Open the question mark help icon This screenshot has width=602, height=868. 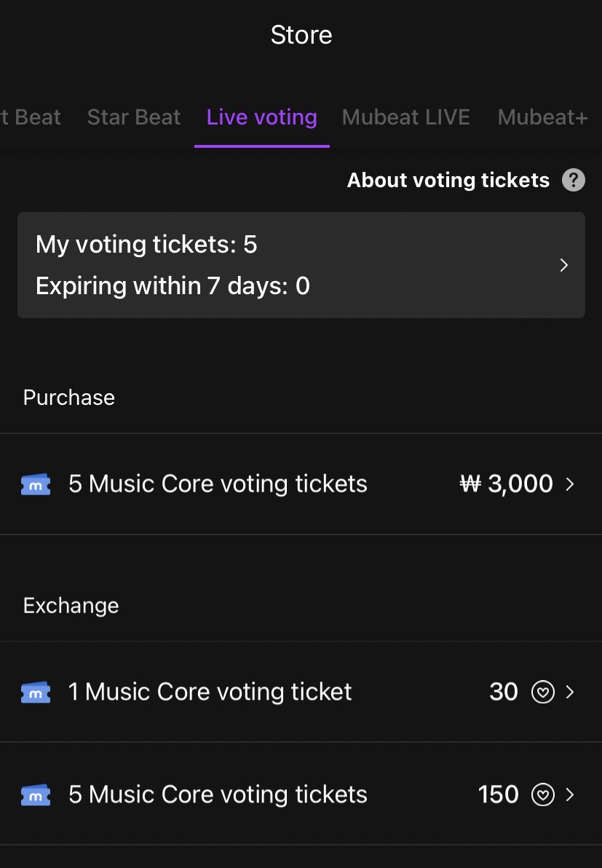pos(573,180)
